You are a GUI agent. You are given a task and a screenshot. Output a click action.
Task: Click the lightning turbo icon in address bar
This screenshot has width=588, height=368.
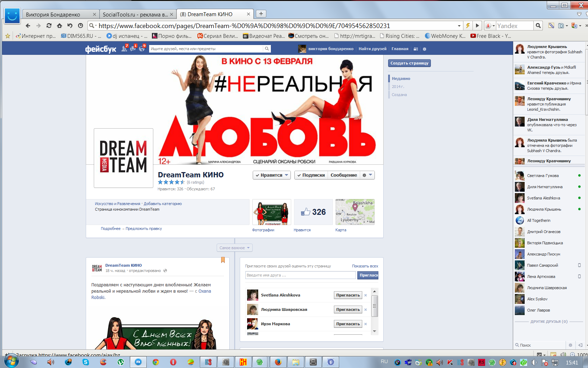click(468, 26)
